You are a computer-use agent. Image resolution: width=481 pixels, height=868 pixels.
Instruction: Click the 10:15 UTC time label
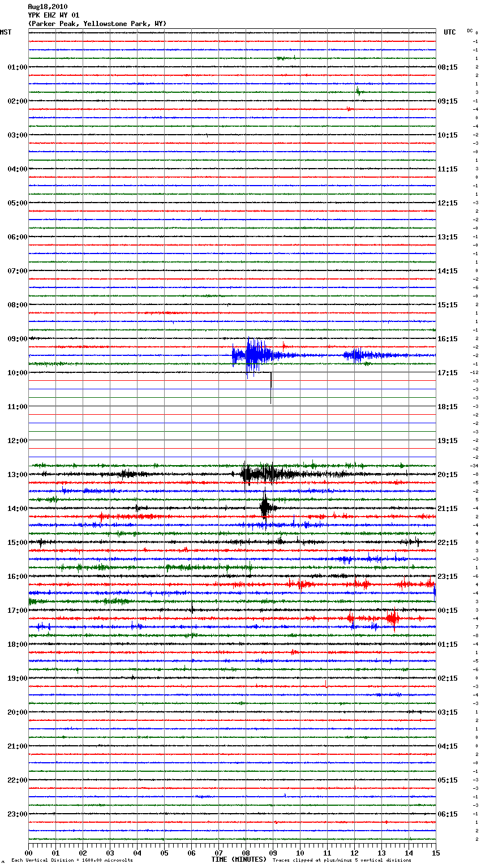click(448, 135)
